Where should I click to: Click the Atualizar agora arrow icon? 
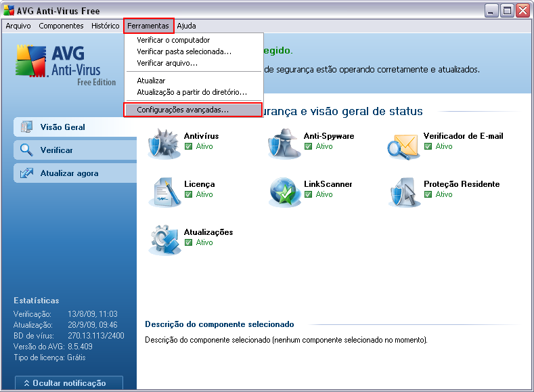[x=26, y=173]
